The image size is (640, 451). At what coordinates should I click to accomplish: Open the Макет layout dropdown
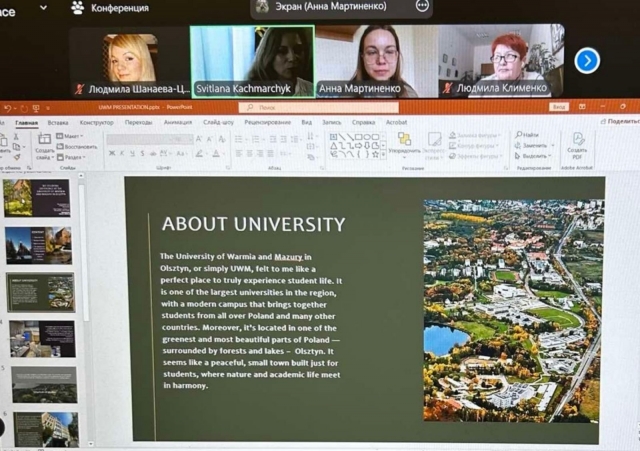click(x=70, y=136)
